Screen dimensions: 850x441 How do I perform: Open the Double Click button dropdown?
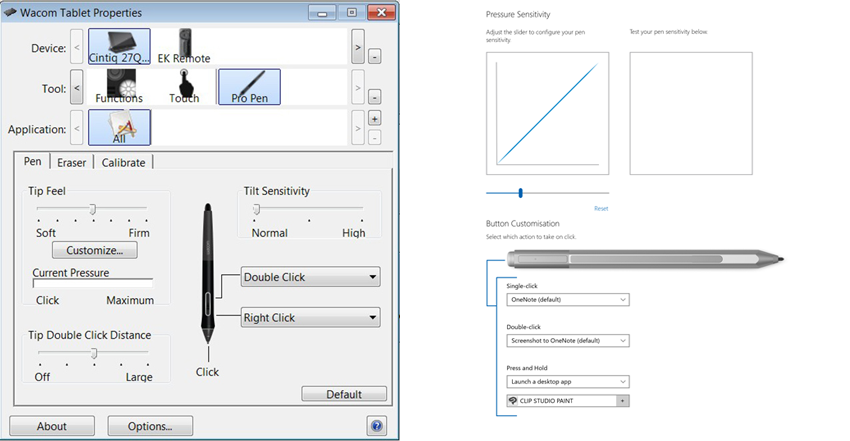311,277
